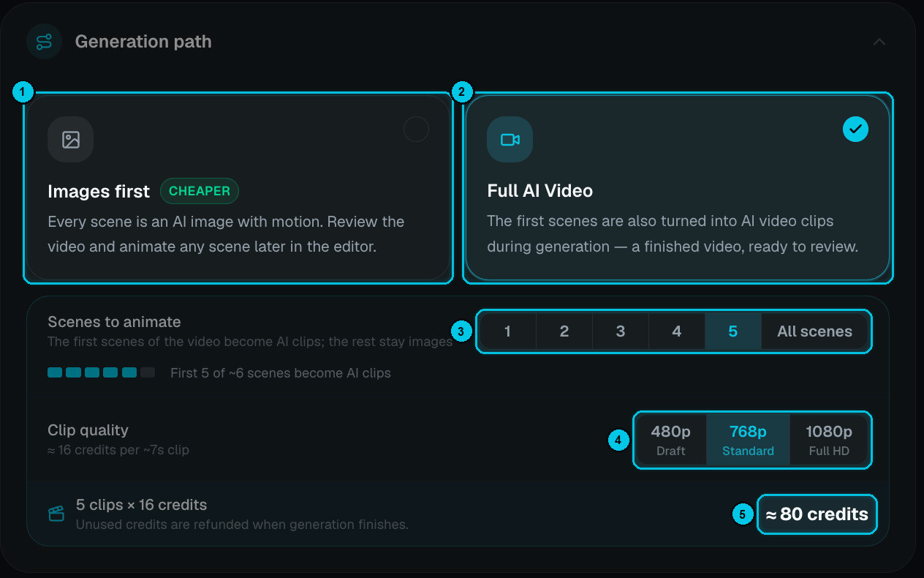
Task: Click 'Unused credits are refunded' note
Action: pyautogui.click(x=242, y=525)
